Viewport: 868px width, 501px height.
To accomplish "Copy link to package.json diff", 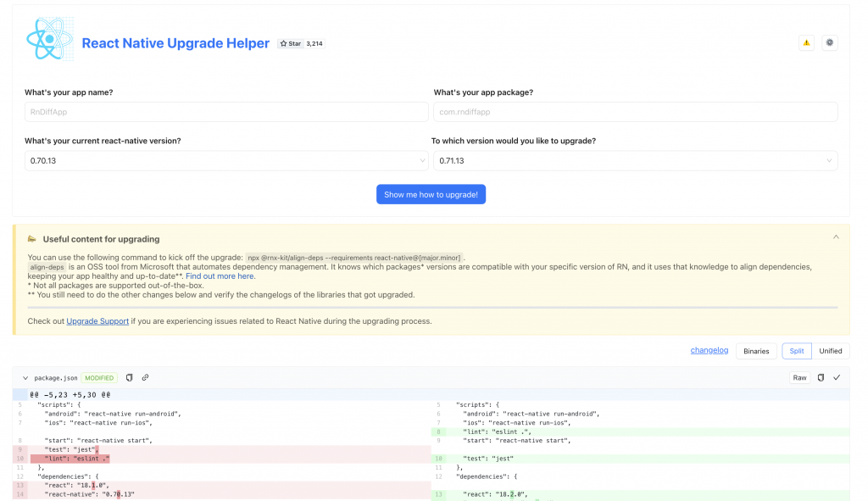I will pyautogui.click(x=145, y=377).
